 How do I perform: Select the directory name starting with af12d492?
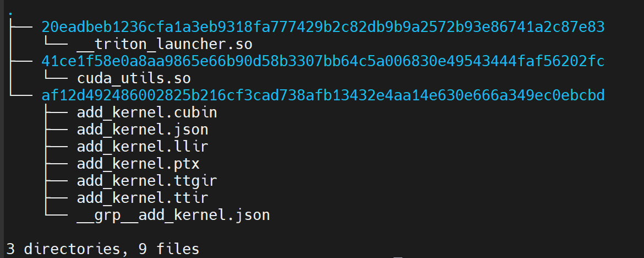point(323,95)
